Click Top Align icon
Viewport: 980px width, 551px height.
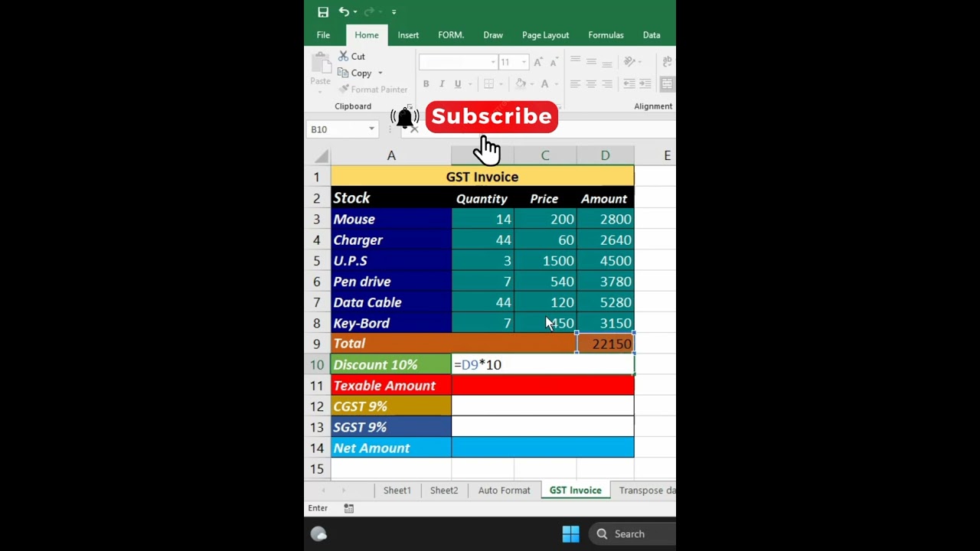tap(575, 62)
